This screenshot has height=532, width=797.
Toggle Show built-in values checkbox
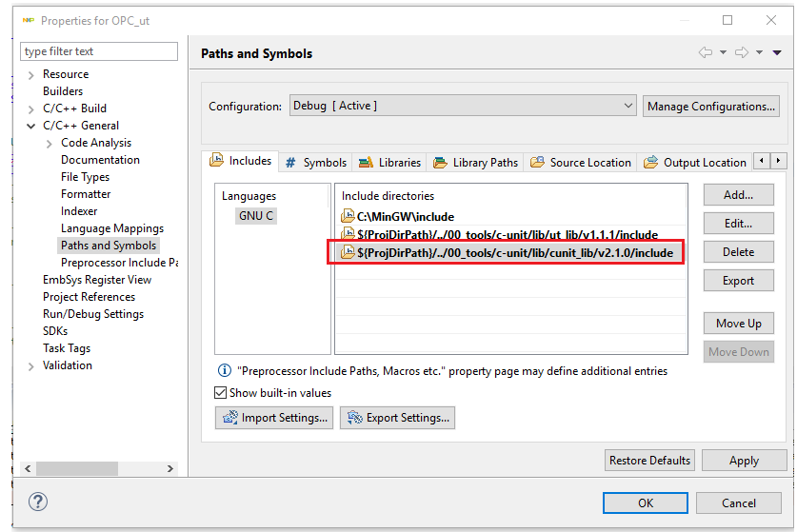[x=221, y=393]
